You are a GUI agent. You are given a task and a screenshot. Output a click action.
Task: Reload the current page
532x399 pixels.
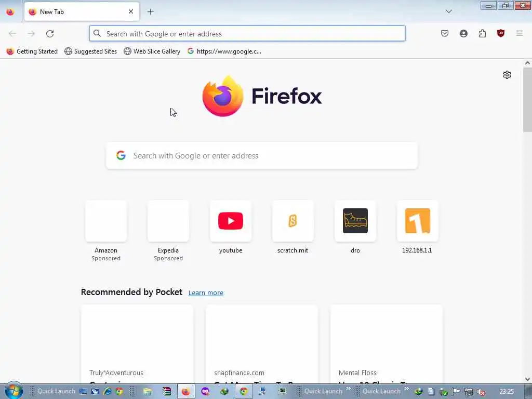(x=50, y=34)
